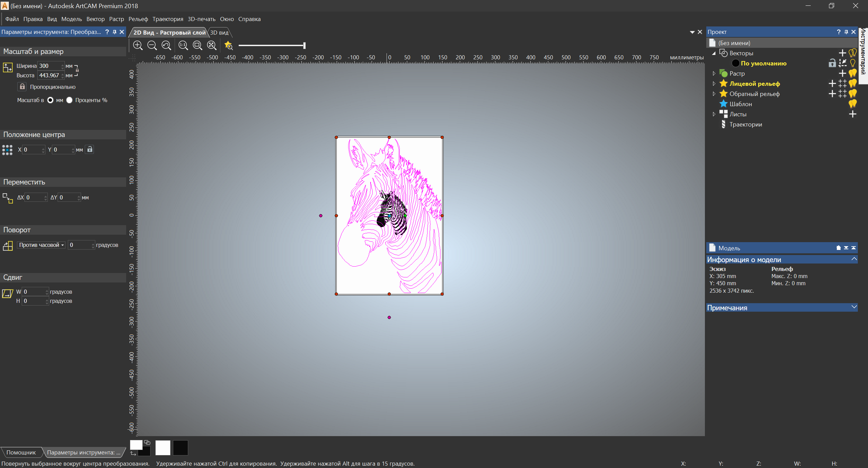Click the Previous Zoom icon
The height and width of the screenshot is (468, 868).
click(166, 45)
